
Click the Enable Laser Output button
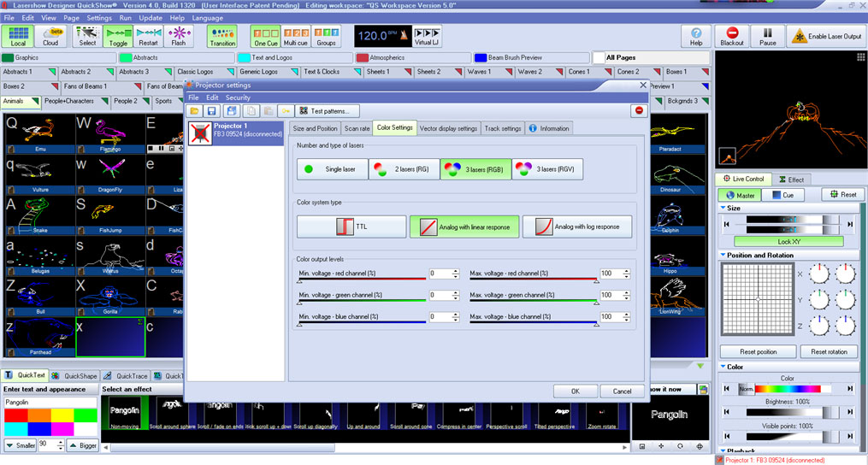[826, 37]
